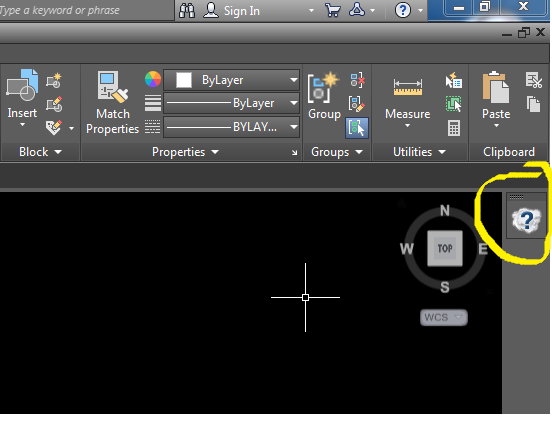This screenshot has width=552, height=422.
Task: Open the WCS coordinate system dropdown
Action: pos(444,317)
